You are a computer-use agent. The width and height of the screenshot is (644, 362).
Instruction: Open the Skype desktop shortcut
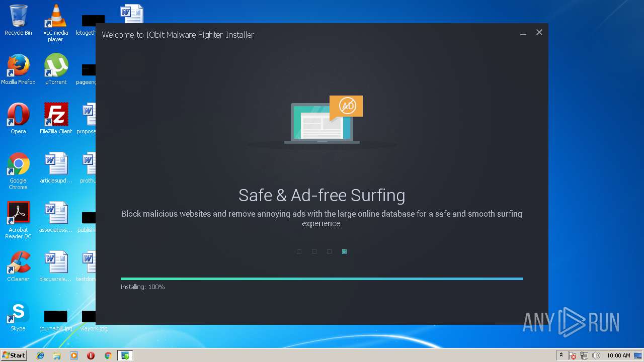click(18, 315)
